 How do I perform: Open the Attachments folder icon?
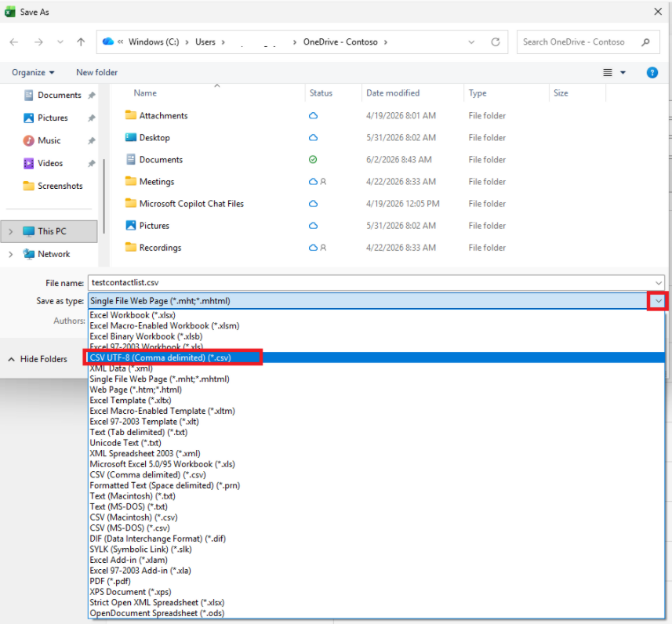[x=131, y=115]
